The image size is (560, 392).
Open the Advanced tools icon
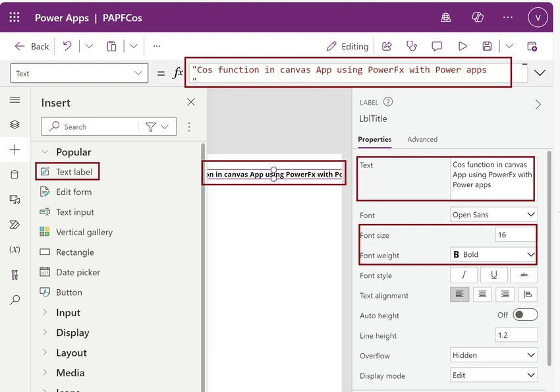pos(14,275)
